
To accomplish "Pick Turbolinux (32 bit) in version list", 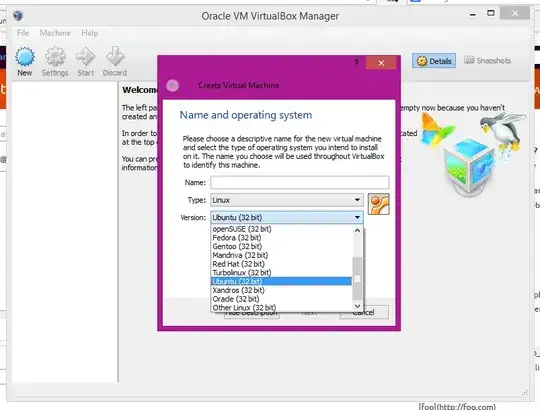I will click(x=282, y=273).
